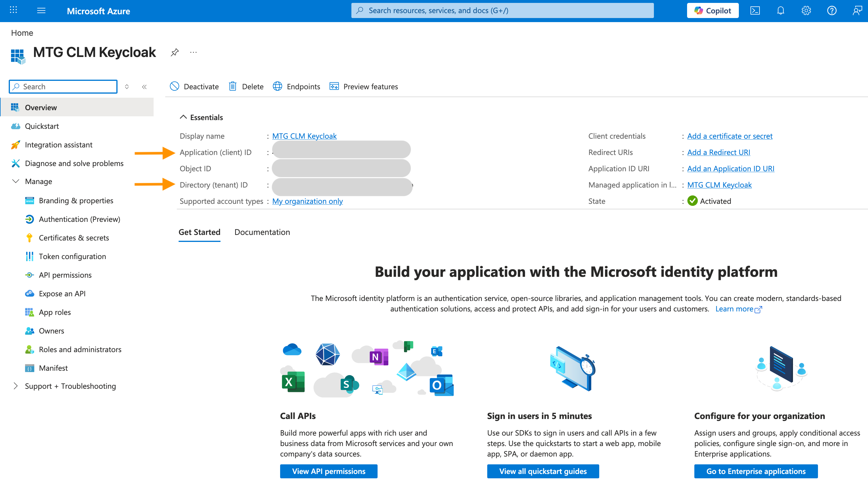Open the notifications bell
Screen dimensions: 868x485
(780, 10)
